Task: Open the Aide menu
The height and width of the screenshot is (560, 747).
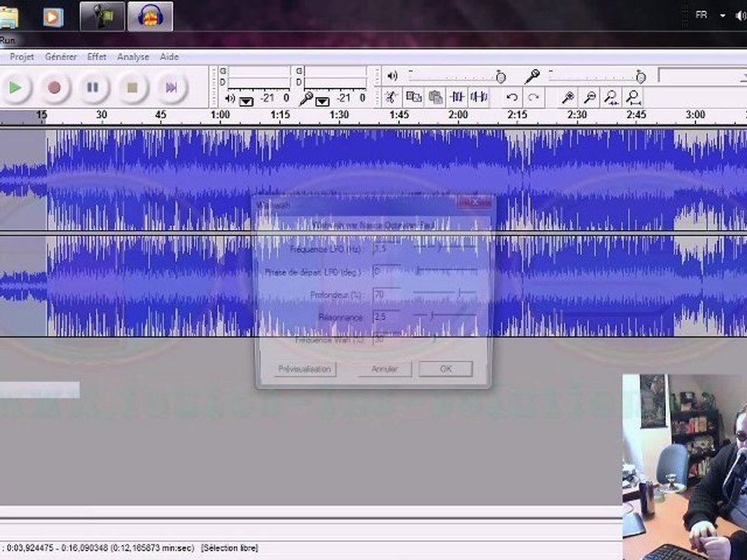Action: [169, 57]
